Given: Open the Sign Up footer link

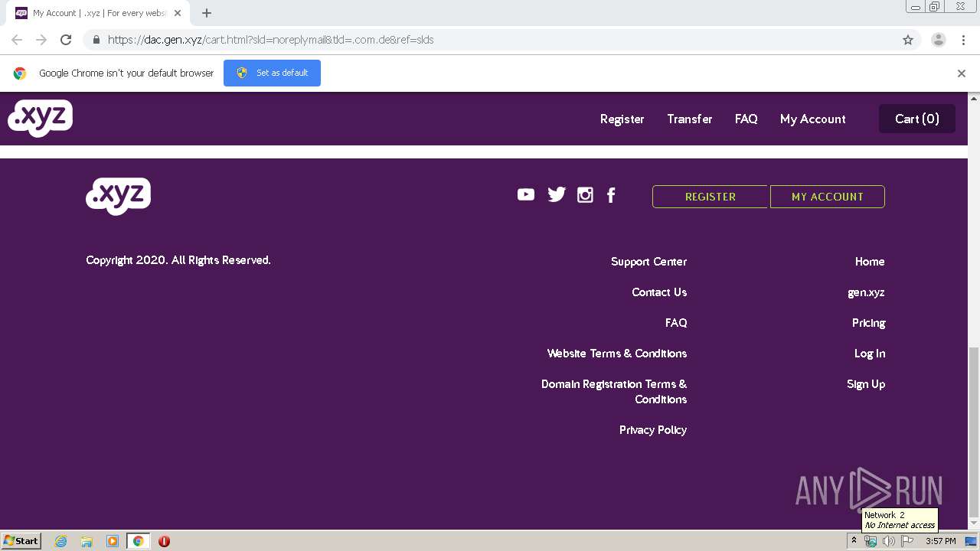Looking at the screenshot, I should (x=866, y=384).
